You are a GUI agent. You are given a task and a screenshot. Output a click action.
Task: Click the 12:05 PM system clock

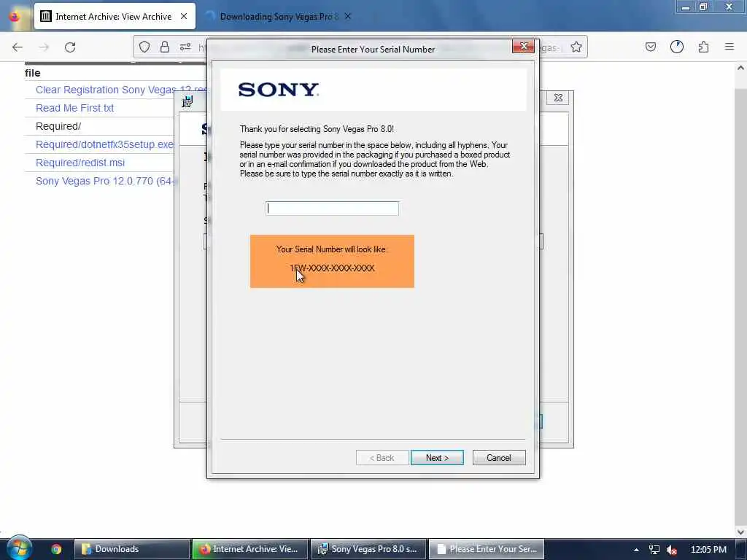click(x=708, y=550)
